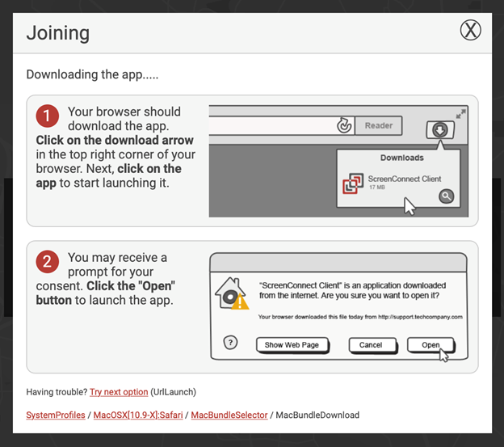Screen dimensions: 504x447
Task: Click the Try next option link
Action: [x=119, y=392]
